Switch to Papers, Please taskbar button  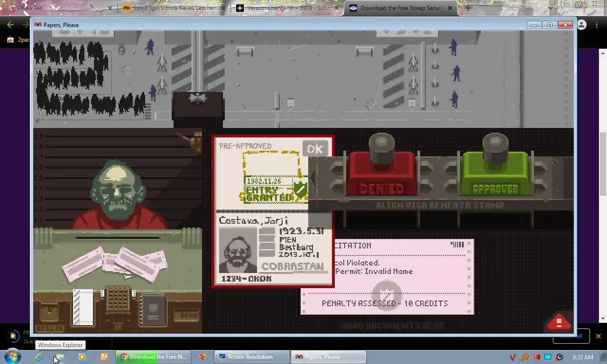point(329,357)
